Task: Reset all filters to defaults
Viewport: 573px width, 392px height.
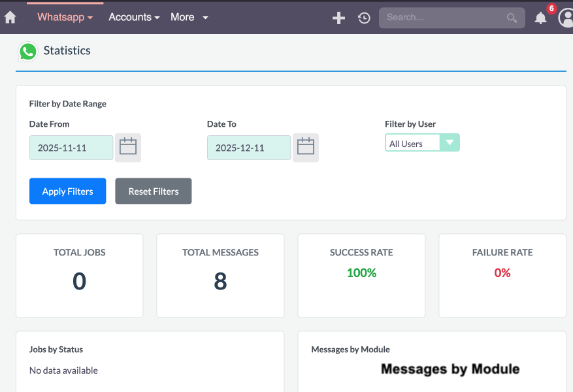Action: [x=153, y=191]
